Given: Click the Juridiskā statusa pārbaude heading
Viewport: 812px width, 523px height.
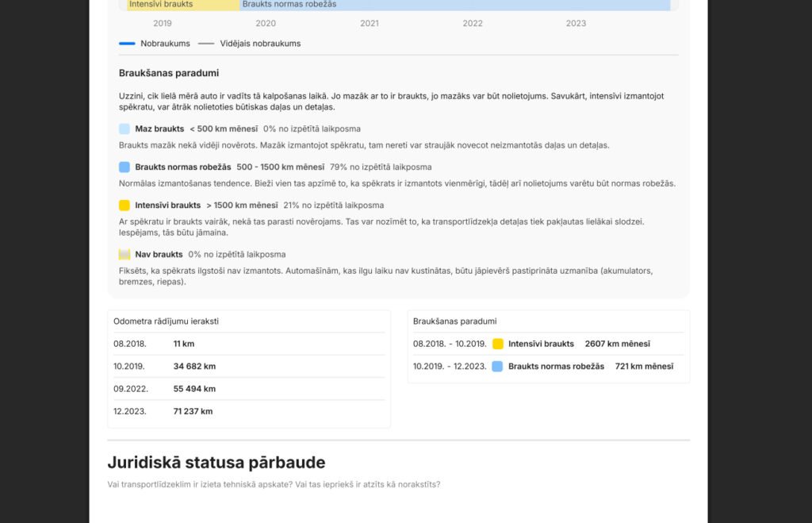Looking at the screenshot, I should [216, 463].
